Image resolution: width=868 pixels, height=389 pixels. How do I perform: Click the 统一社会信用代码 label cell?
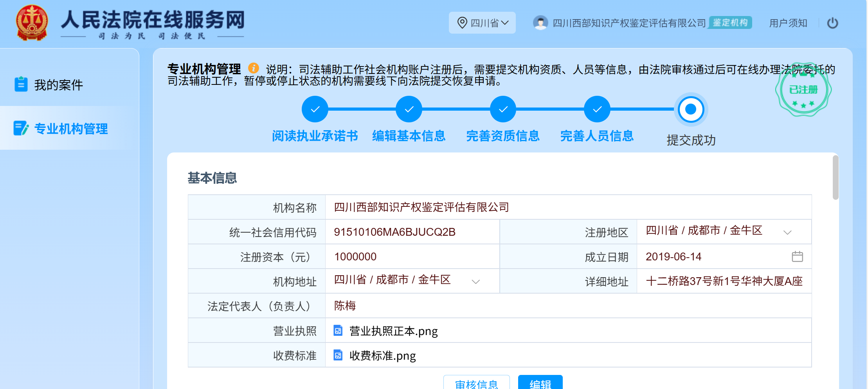(257, 232)
